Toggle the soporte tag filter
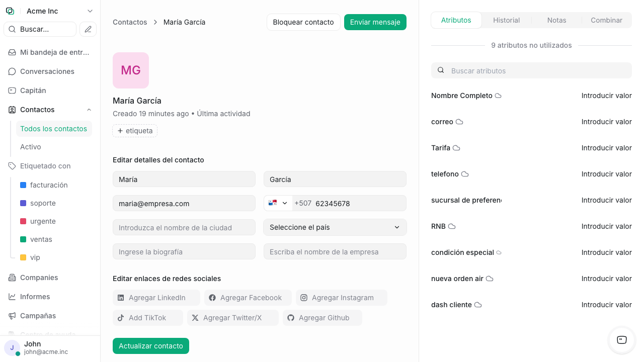This screenshot has height=362, width=644. click(43, 203)
